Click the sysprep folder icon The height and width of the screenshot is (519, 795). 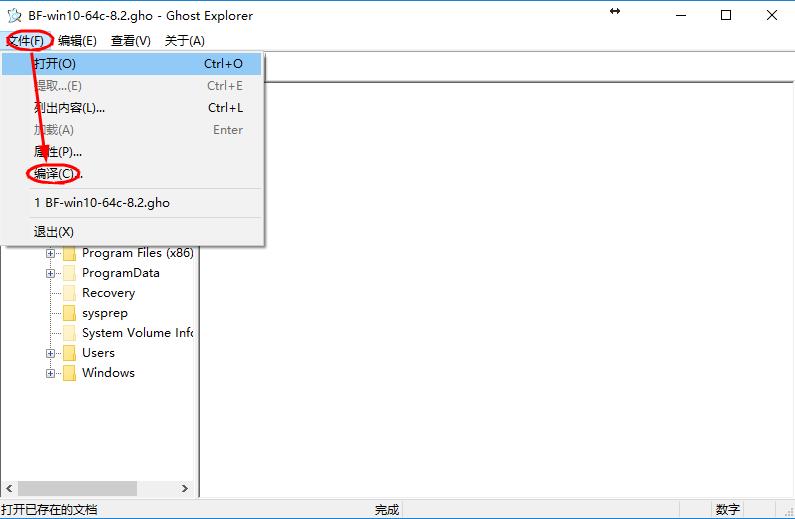pos(69,313)
